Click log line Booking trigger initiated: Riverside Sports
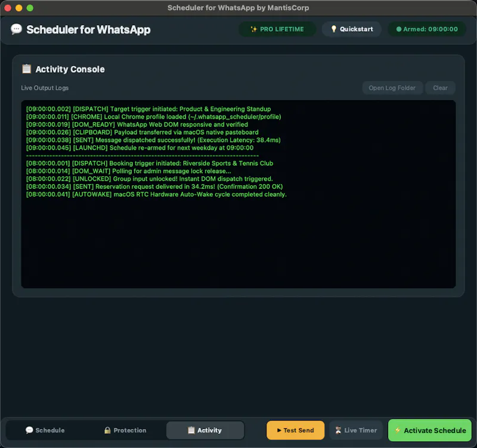This screenshot has width=477, height=448. coord(150,163)
